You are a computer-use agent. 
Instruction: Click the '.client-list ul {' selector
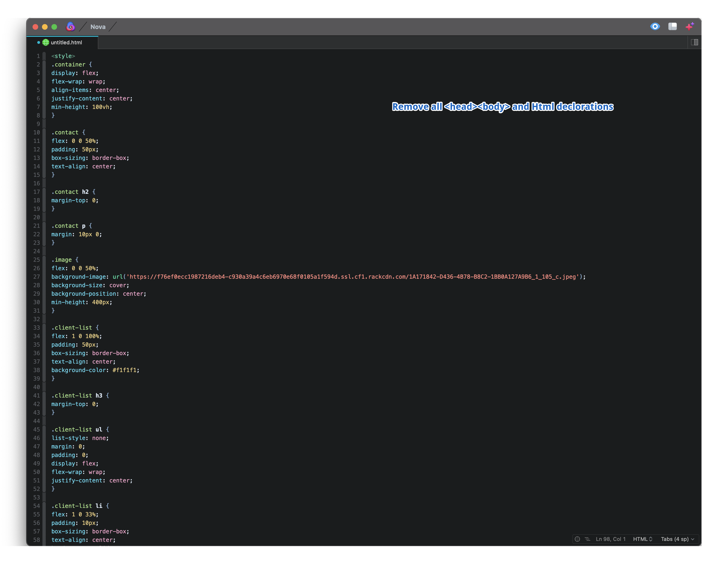coord(80,429)
